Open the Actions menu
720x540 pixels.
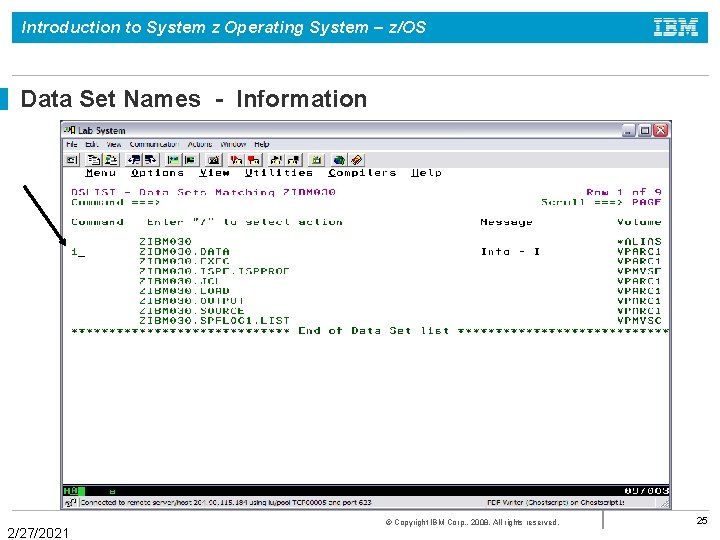200,144
